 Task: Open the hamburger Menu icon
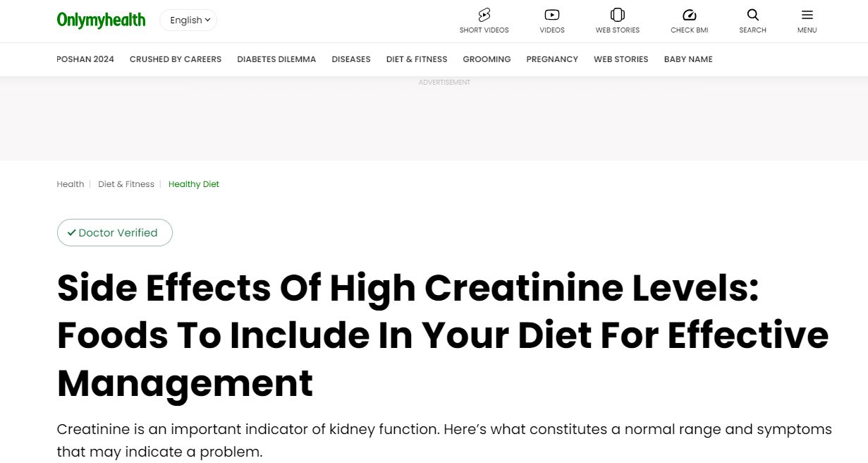pyautogui.click(x=807, y=15)
